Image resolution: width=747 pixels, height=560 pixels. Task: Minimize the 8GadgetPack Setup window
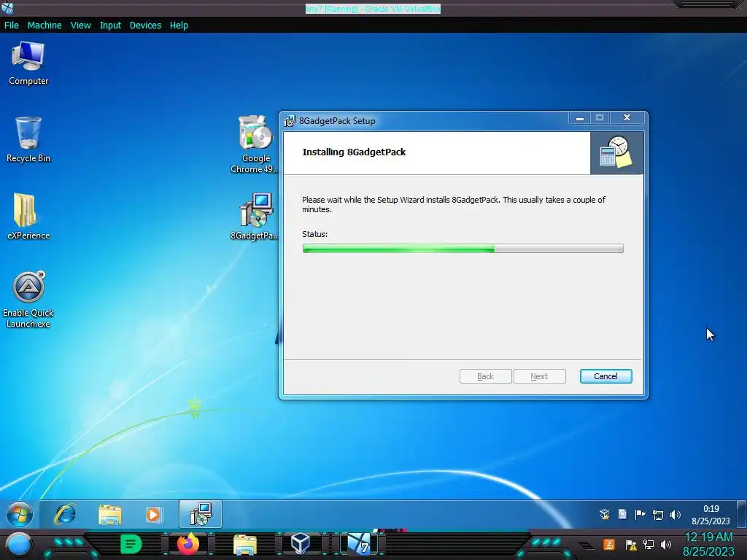click(580, 118)
